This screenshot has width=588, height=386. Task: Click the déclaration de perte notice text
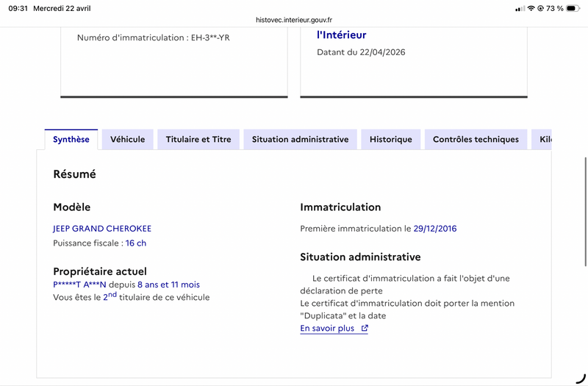[405, 285]
